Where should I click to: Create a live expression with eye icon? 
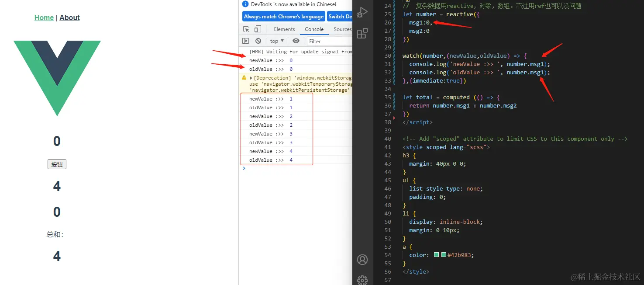[x=296, y=41]
